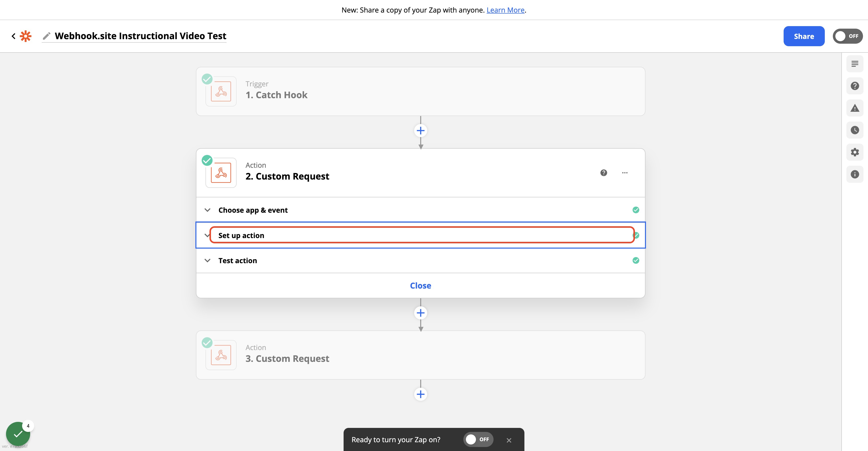Toggle OFF switch in bottom banner
Screen dimensions: 868x451
tap(478, 439)
